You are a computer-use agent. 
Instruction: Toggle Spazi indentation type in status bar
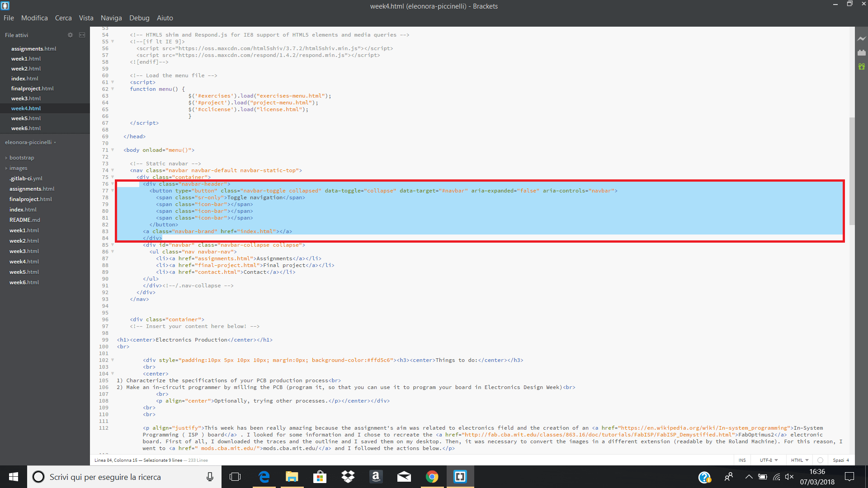click(838, 460)
